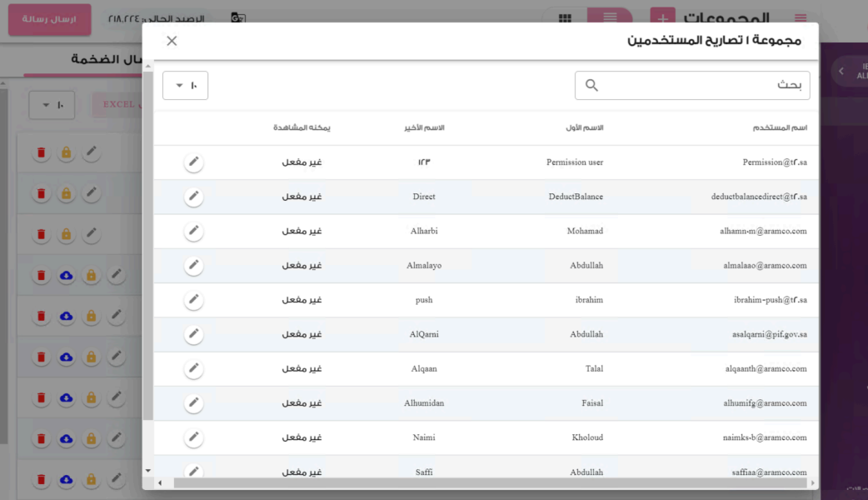Viewport: 868px width, 500px height.
Task: Open the rows-per-page dropdown in the dialog
Action: click(186, 85)
